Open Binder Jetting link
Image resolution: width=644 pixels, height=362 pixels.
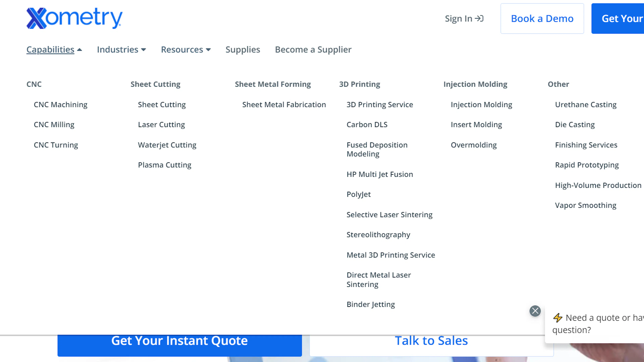371,304
